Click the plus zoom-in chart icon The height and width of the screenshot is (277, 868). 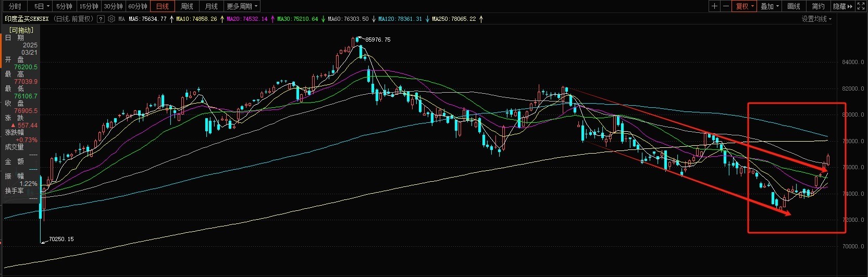[x=714, y=6]
